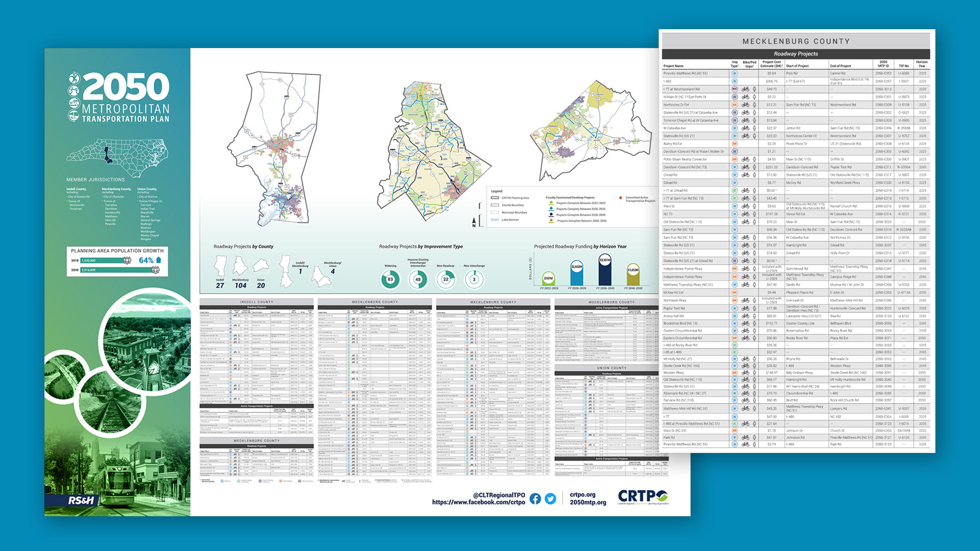Click the RS&H logo in sidebar
980x551 pixels.
[81, 500]
